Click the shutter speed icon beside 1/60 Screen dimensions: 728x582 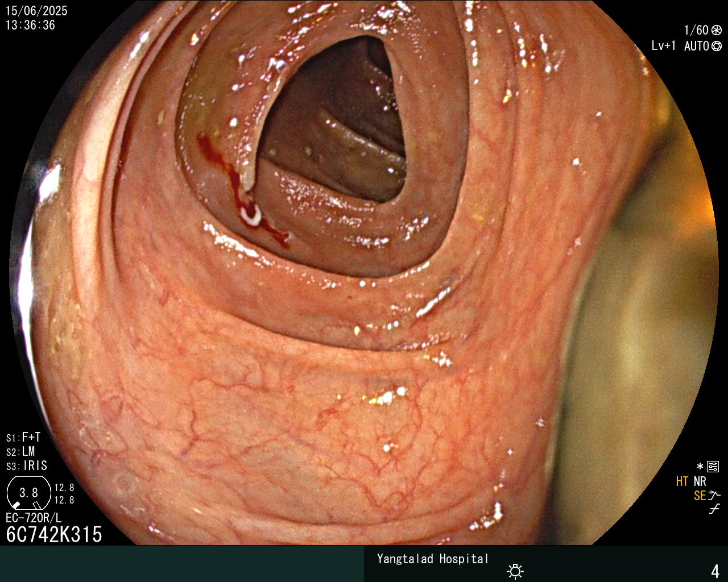[717, 31]
